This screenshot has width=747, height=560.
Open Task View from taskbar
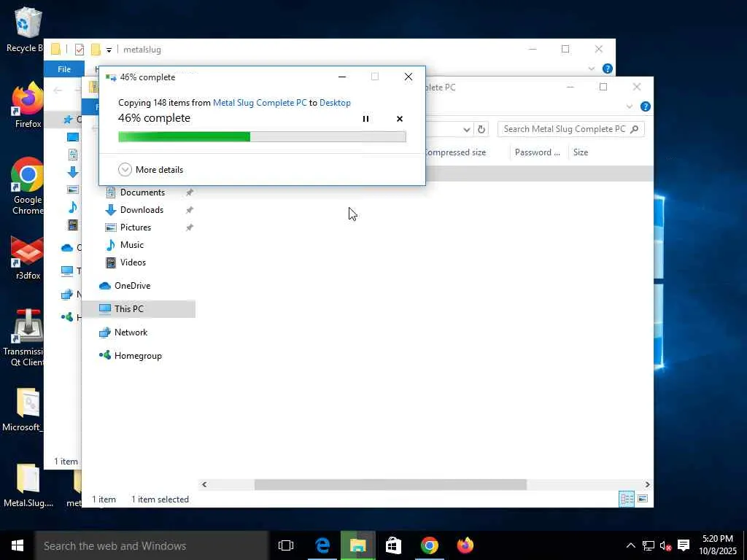[x=286, y=545]
